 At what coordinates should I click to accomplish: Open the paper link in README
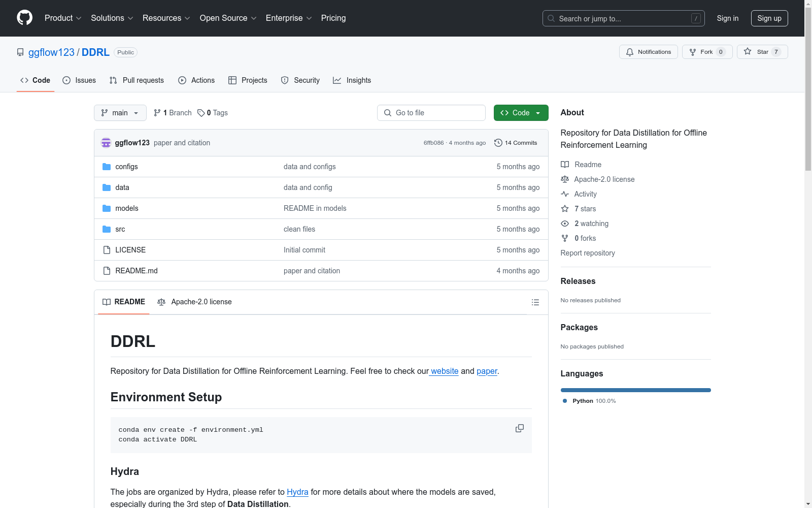(x=487, y=371)
